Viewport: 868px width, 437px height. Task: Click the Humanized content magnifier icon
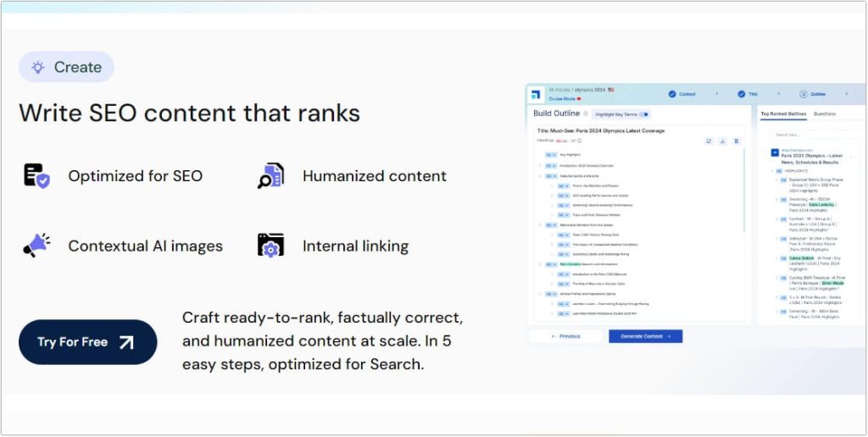coord(270,175)
